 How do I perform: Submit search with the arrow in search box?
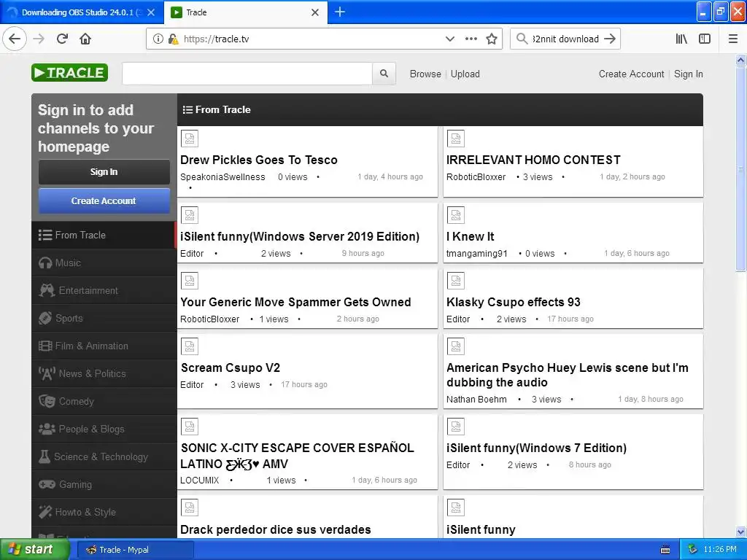(x=610, y=39)
